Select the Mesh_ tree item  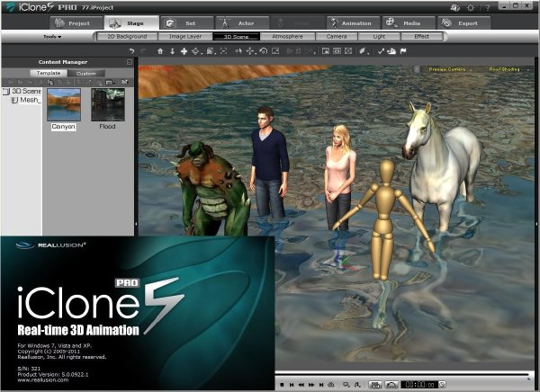(26, 100)
